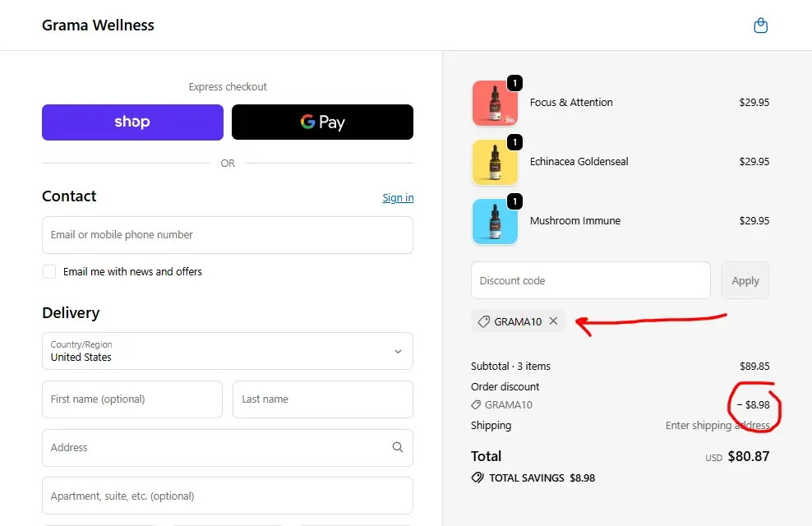This screenshot has width=812, height=526.
Task: Open the shopping bag cart icon
Action: tap(760, 25)
